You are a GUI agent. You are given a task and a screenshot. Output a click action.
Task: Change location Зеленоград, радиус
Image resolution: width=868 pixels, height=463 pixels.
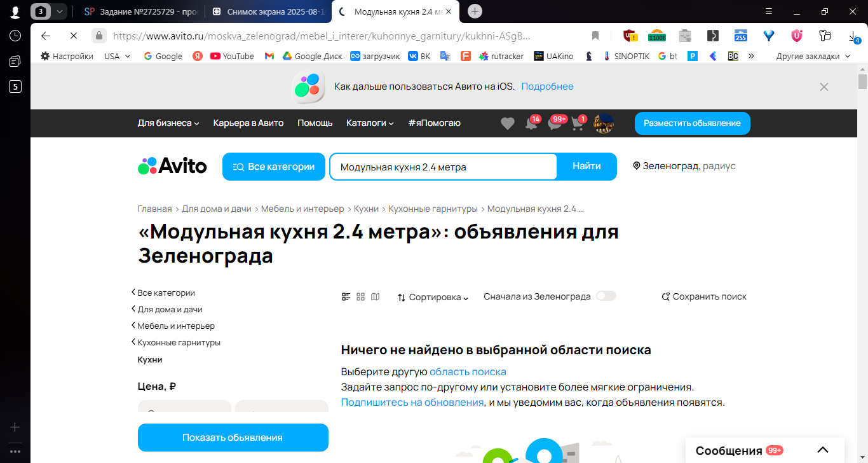tap(684, 166)
